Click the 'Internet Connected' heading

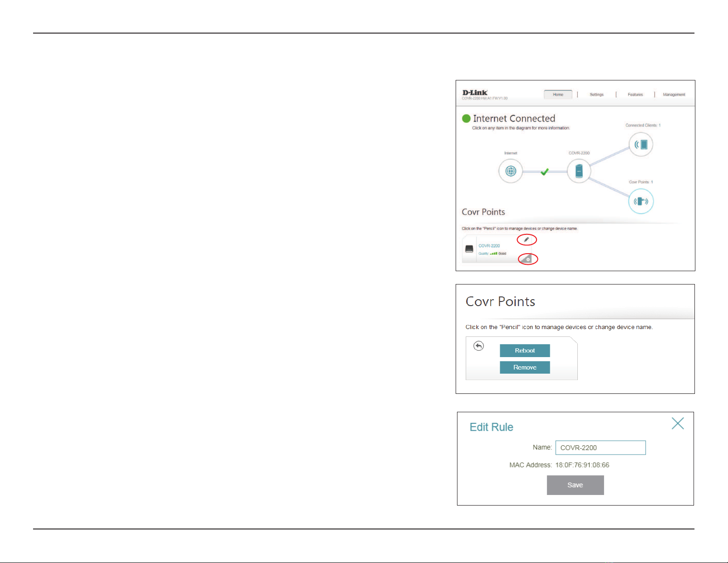(514, 119)
